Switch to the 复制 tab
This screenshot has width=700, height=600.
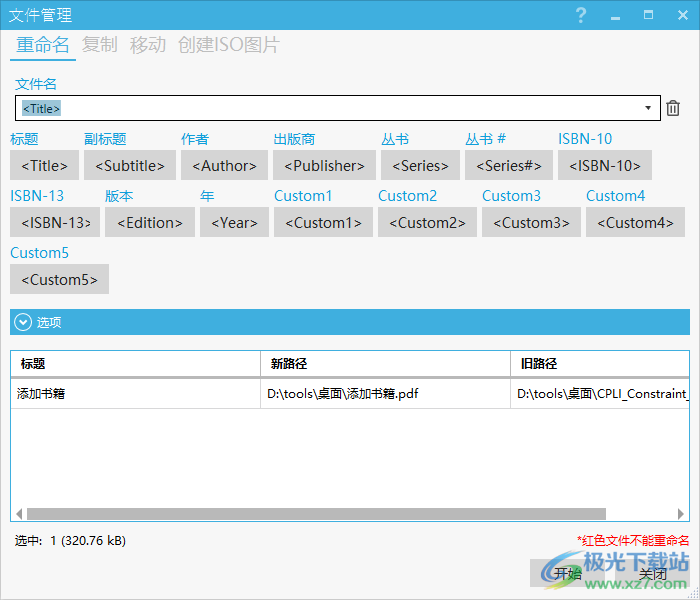pos(100,45)
